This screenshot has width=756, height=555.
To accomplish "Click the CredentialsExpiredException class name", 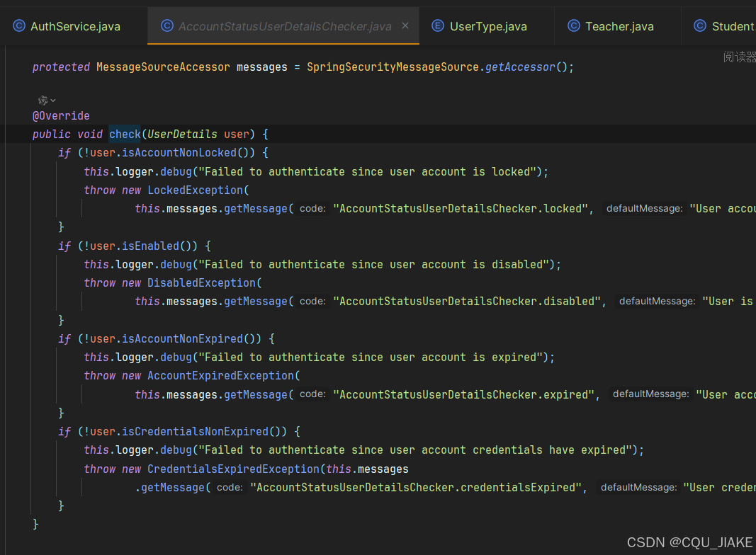I will point(233,469).
